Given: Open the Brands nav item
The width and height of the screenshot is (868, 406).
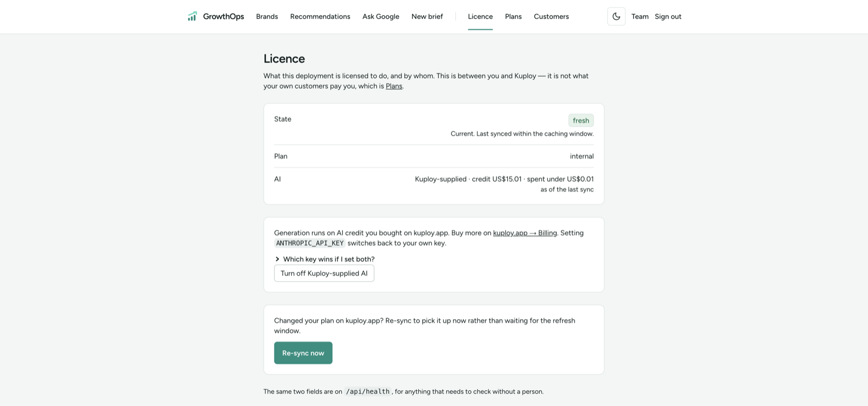Looking at the screenshot, I should 267,16.
